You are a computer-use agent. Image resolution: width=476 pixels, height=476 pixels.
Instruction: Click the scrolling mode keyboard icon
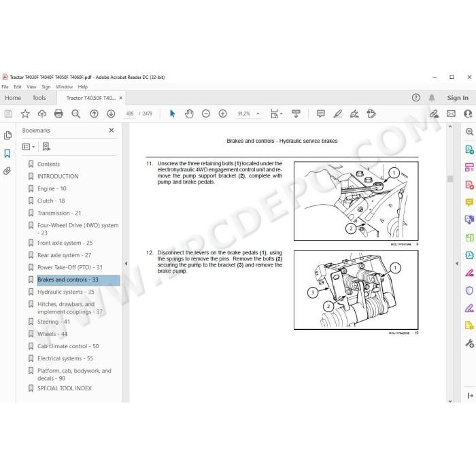296,114
